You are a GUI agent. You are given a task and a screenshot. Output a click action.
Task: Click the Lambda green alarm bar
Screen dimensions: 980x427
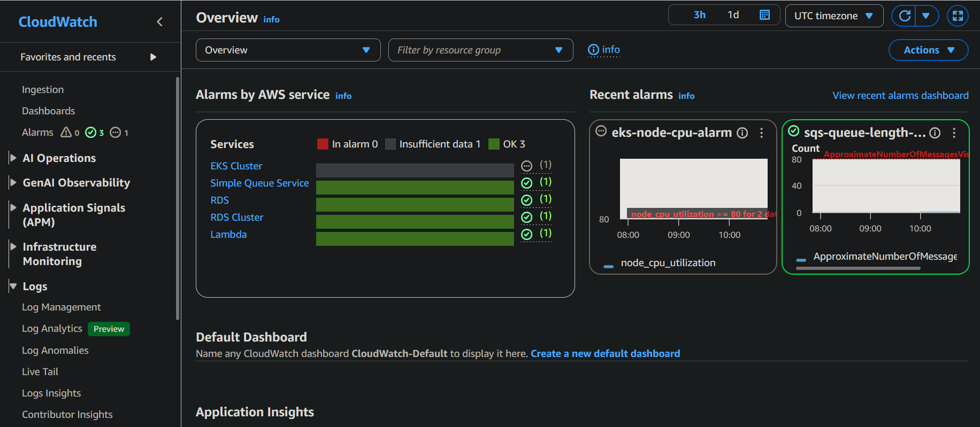click(x=415, y=239)
